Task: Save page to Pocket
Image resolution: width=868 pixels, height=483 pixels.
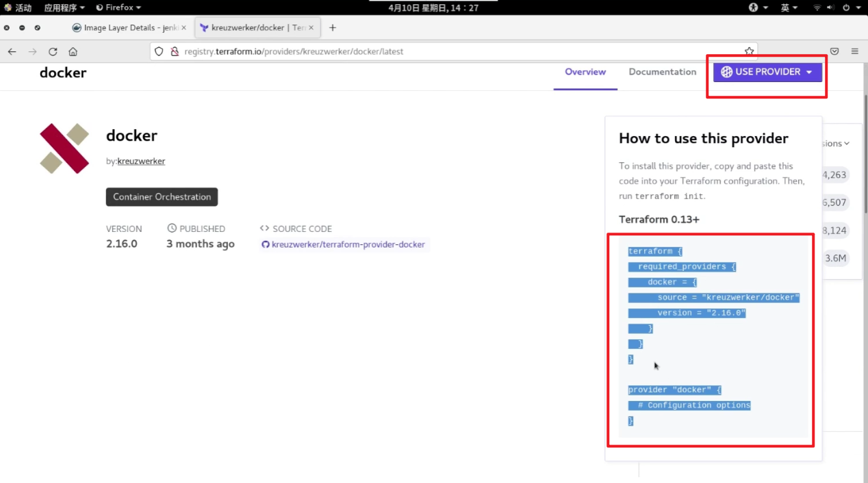Action: [834, 51]
